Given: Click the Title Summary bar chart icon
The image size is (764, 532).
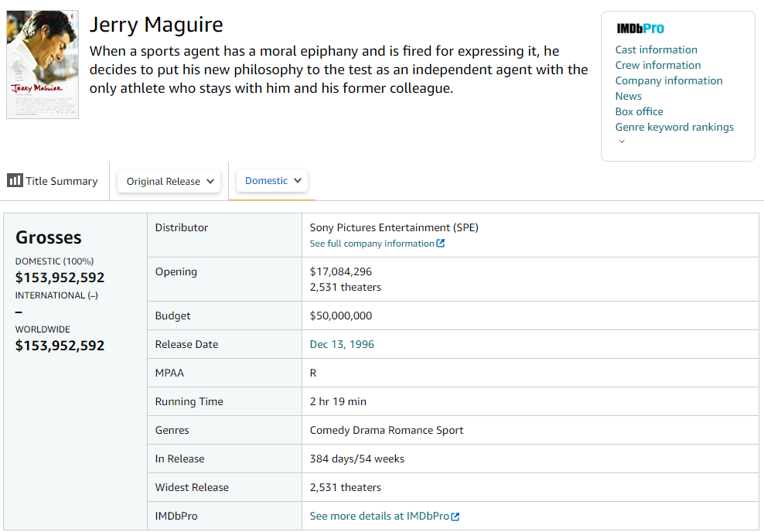Looking at the screenshot, I should 15,181.
